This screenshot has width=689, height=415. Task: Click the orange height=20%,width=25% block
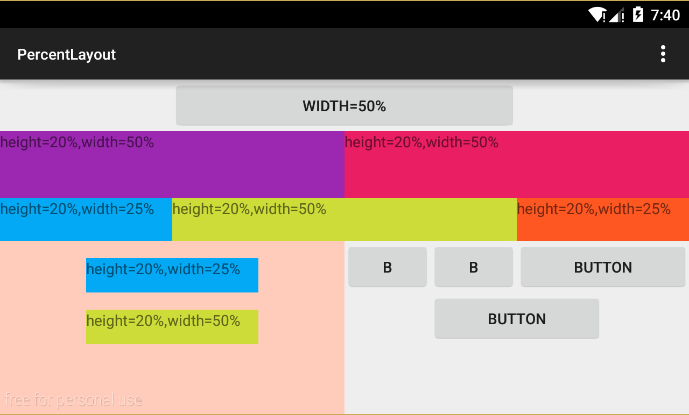[602, 220]
